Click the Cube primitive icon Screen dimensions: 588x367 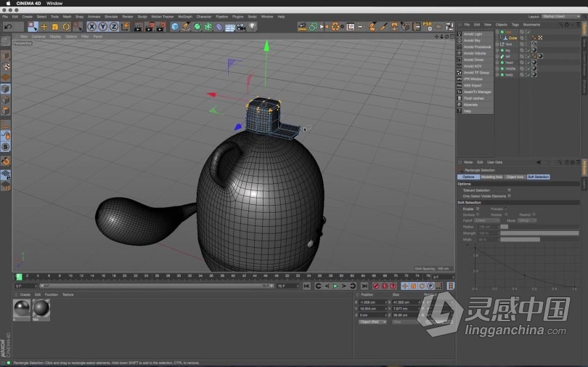pyautogui.click(x=175, y=27)
